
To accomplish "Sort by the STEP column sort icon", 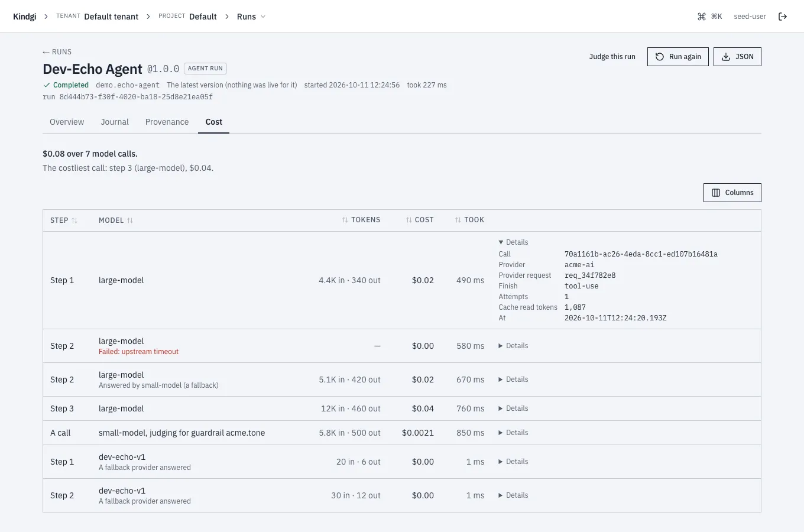I will (74, 220).
